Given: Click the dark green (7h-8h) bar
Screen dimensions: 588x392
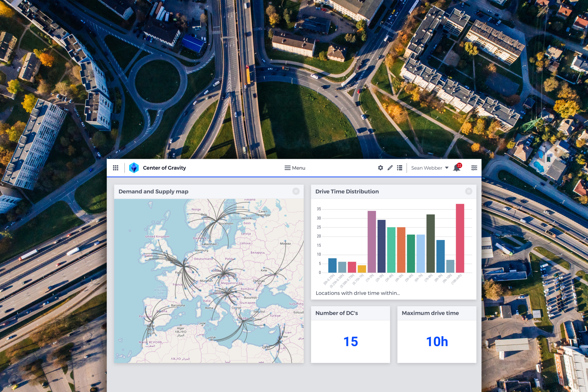Looking at the screenshot, I should [430, 243].
